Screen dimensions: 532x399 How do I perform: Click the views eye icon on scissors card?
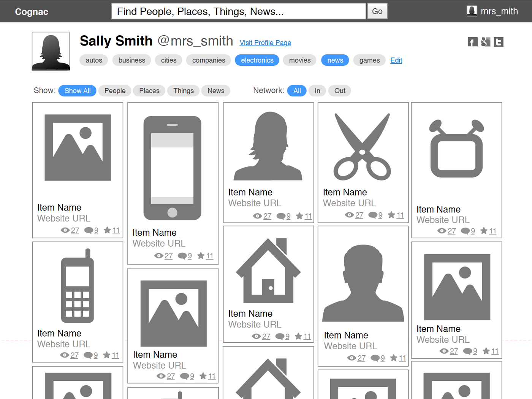point(349,215)
